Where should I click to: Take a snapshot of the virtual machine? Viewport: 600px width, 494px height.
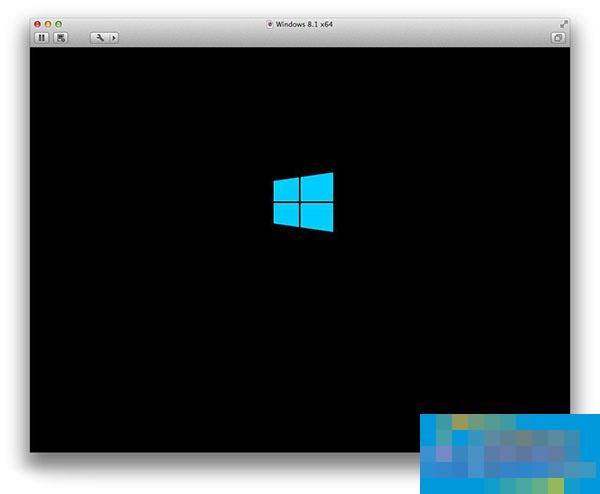click(x=61, y=37)
